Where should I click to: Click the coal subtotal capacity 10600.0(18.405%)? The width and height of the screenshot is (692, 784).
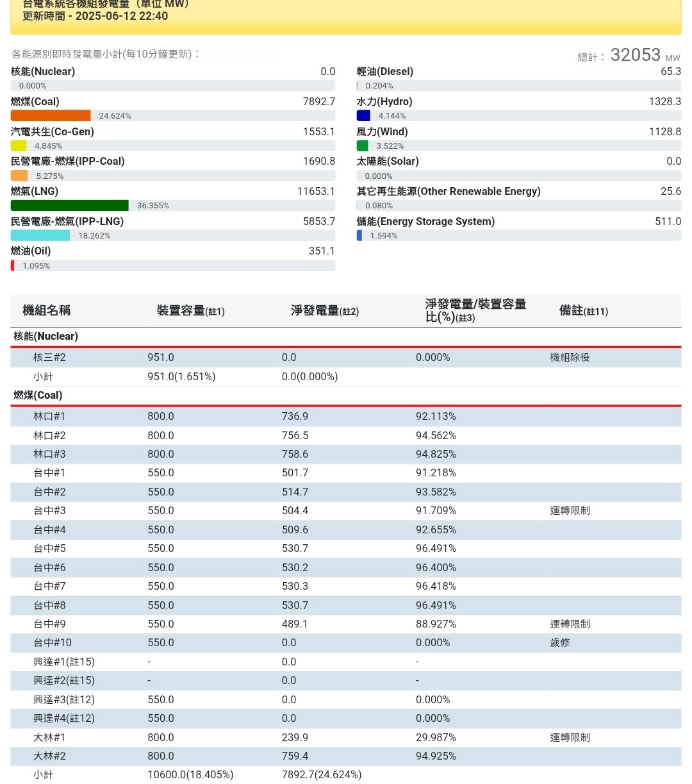[x=190, y=775]
